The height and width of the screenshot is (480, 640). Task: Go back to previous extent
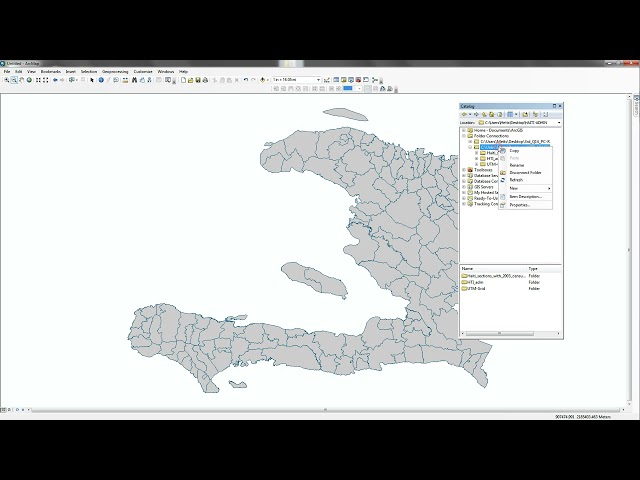[55, 80]
